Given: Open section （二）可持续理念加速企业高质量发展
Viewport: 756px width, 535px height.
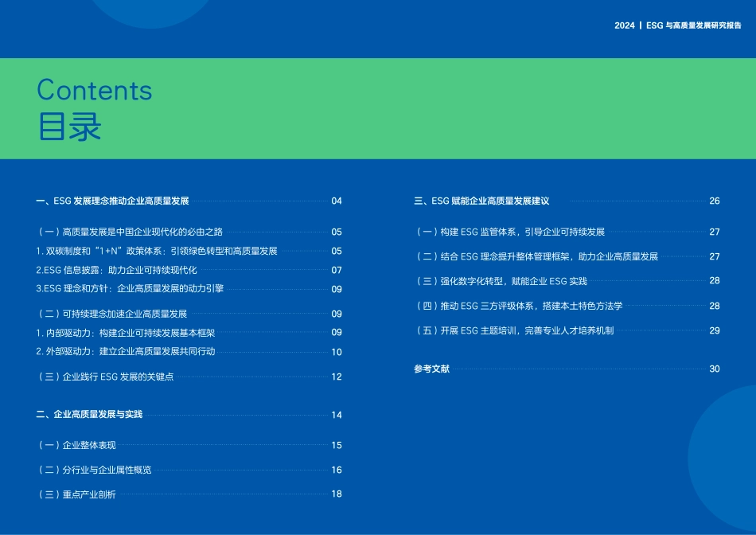Looking at the screenshot, I should point(111,314).
